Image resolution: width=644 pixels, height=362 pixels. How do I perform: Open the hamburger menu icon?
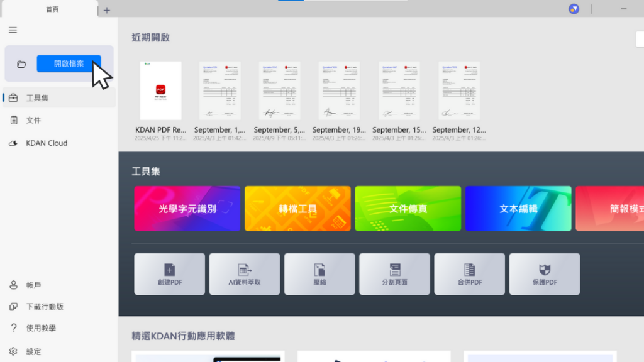pyautogui.click(x=13, y=30)
